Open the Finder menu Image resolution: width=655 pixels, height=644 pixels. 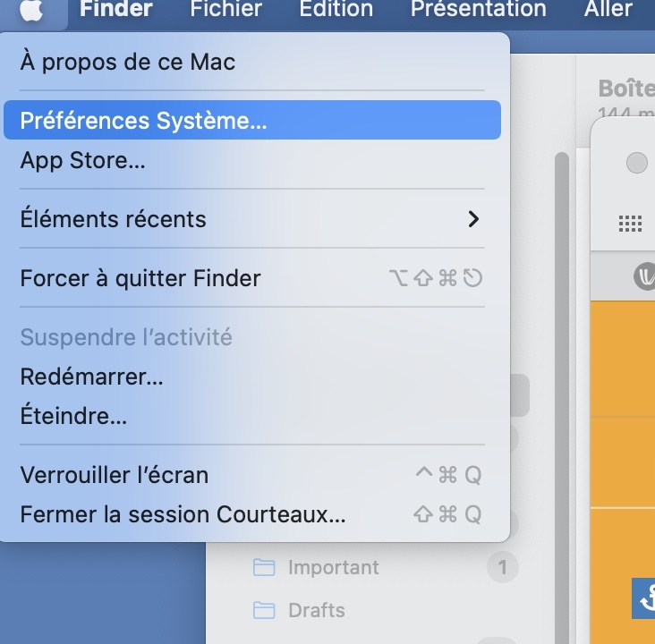point(116,9)
